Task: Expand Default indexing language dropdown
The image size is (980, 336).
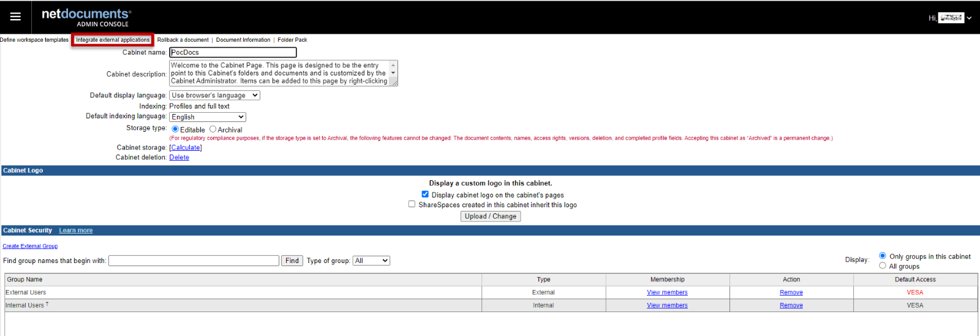Action: [x=208, y=116]
